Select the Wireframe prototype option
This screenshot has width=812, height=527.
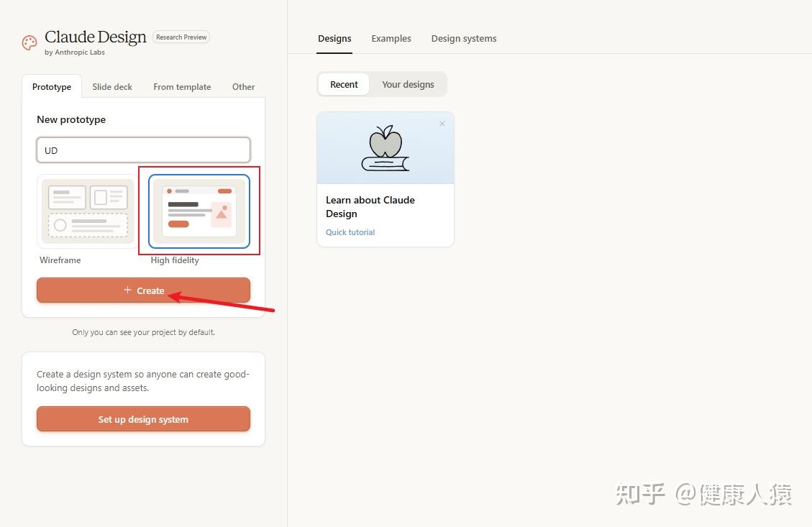88,211
